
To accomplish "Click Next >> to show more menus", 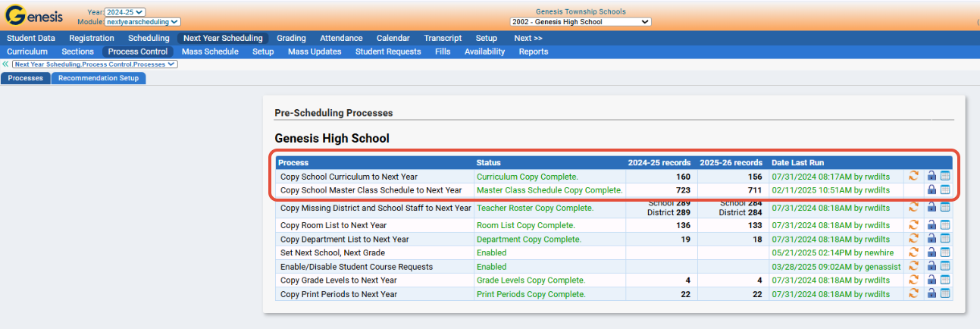I will tap(528, 38).
